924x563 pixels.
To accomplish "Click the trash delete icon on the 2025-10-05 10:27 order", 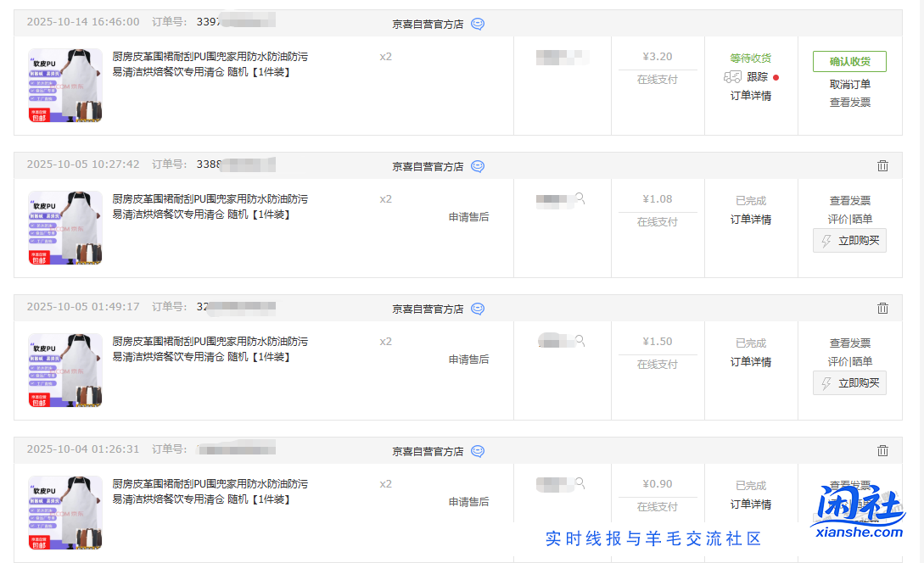I will coord(882,165).
